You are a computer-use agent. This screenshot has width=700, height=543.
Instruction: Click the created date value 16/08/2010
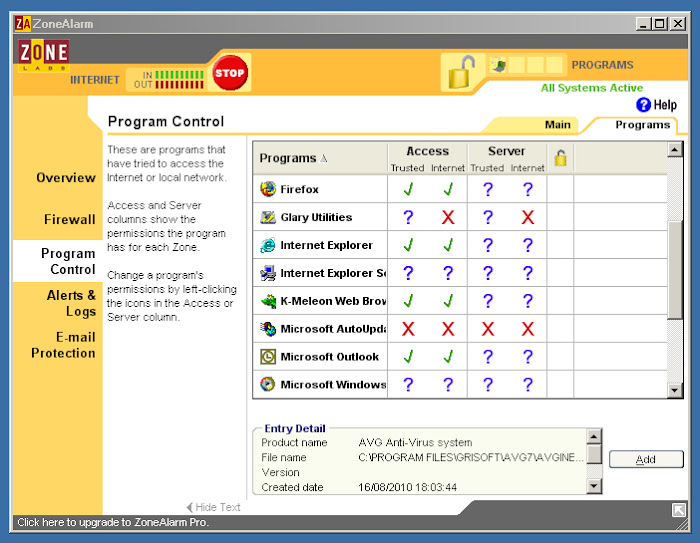(x=407, y=487)
